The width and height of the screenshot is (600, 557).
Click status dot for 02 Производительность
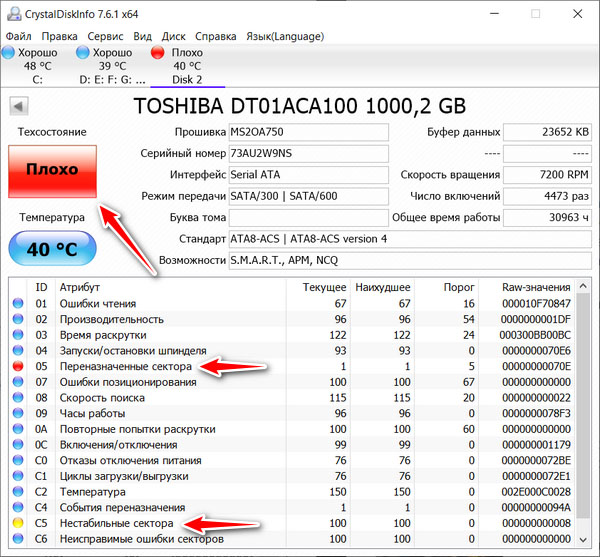click(18, 319)
